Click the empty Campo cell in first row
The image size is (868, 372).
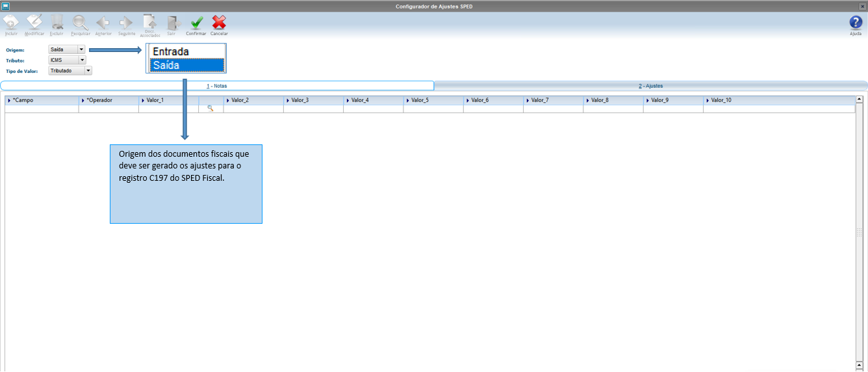pos(42,109)
